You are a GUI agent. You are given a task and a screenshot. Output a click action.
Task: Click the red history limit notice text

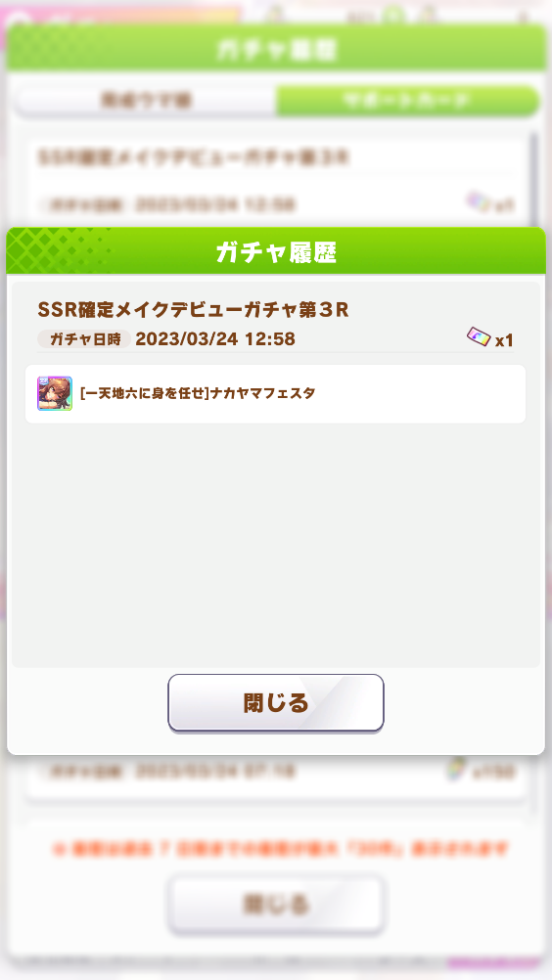tap(281, 849)
